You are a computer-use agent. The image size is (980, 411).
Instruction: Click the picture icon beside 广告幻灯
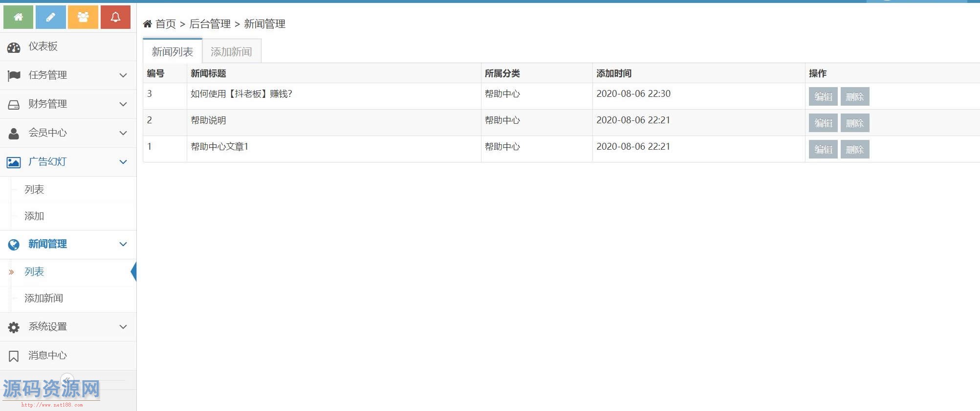tap(14, 162)
